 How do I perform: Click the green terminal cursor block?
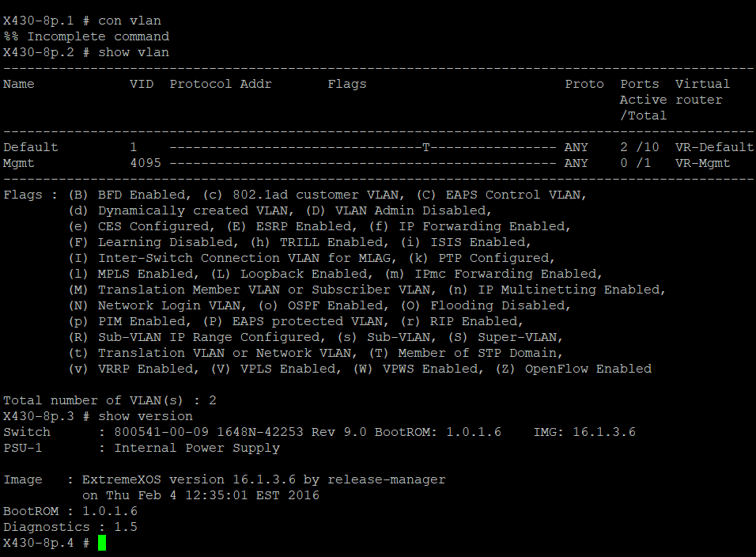point(101,543)
